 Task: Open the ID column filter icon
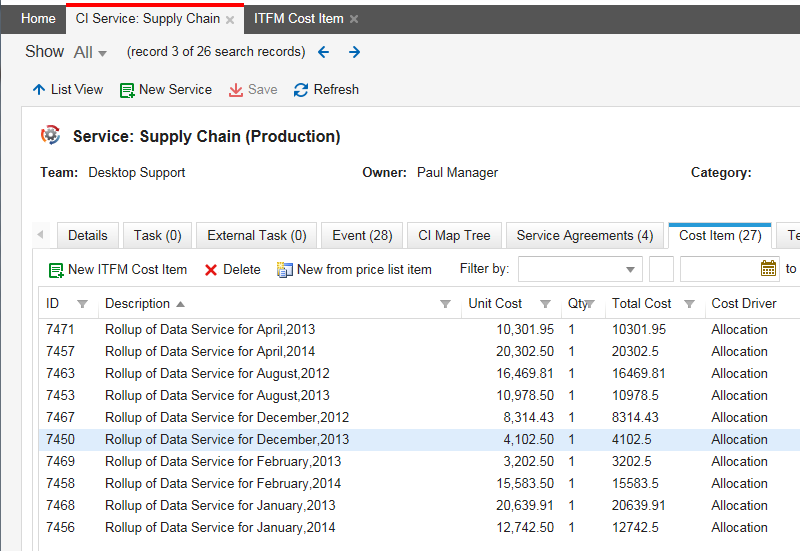click(x=82, y=304)
